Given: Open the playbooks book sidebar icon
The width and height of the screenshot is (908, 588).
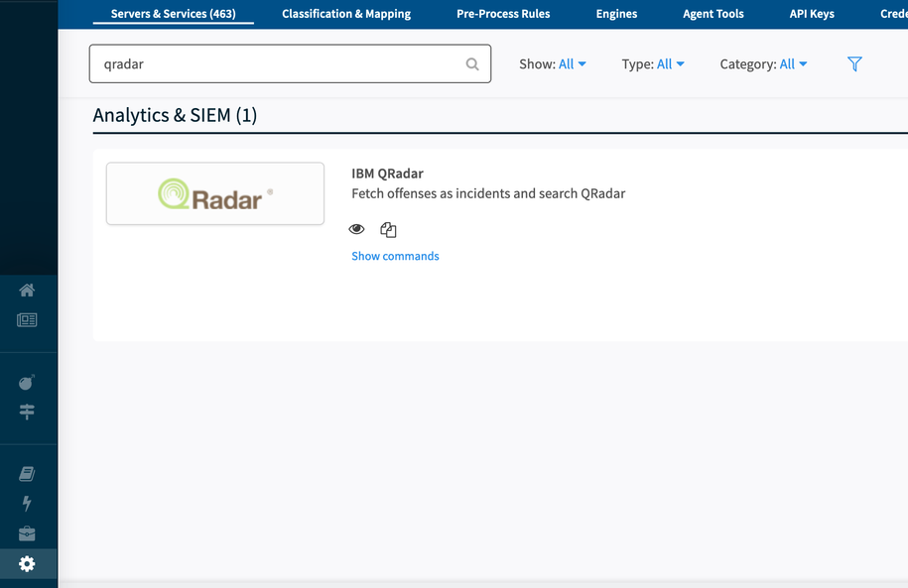Looking at the screenshot, I should [x=27, y=474].
